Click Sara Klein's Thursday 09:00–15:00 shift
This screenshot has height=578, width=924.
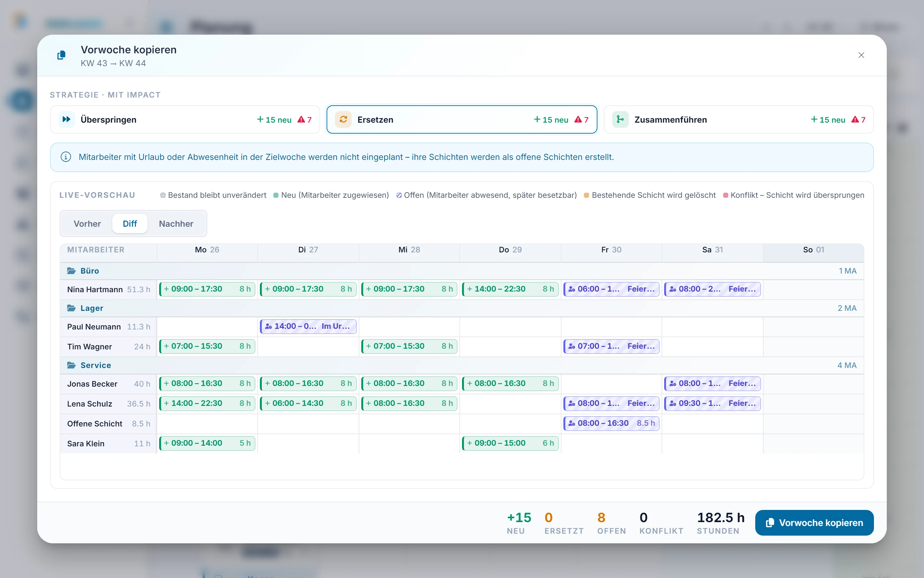tap(510, 443)
